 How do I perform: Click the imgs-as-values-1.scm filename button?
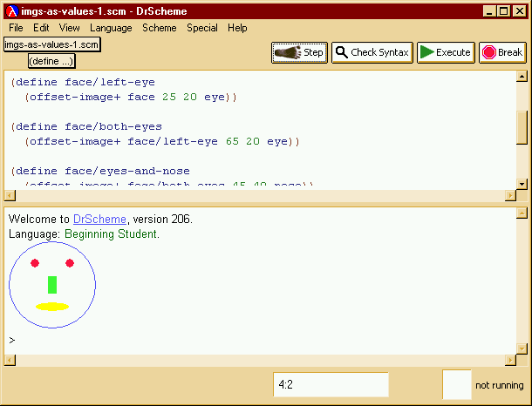[x=52, y=44]
